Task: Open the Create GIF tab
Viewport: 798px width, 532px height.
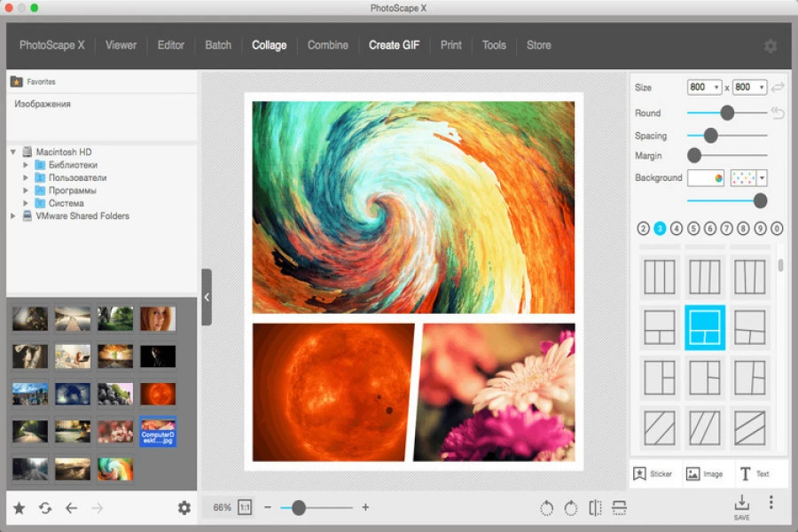Action: click(394, 45)
